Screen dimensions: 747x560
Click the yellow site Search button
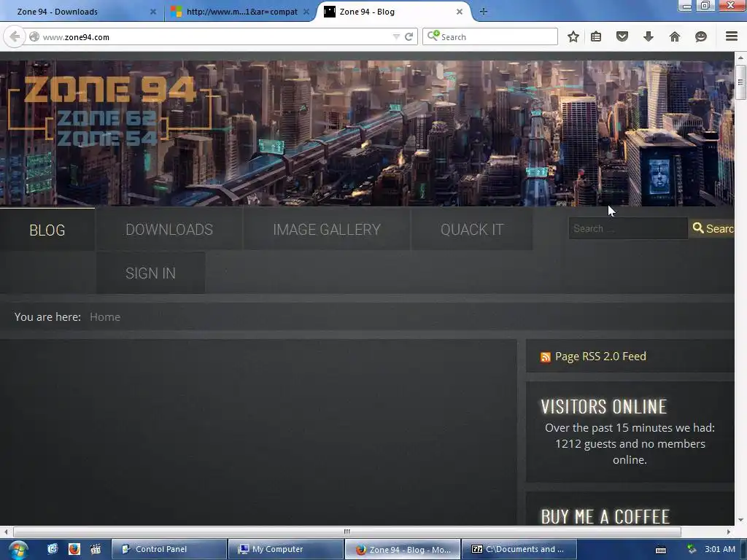point(713,228)
